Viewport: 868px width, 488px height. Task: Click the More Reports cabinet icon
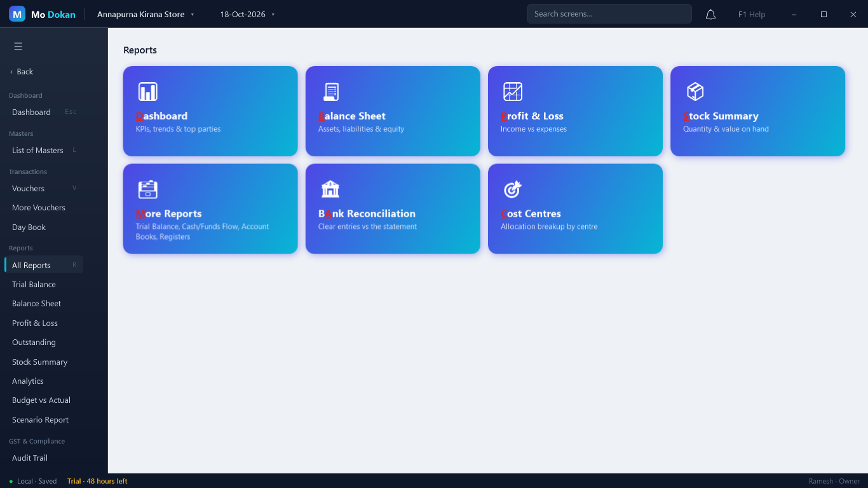pos(147,189)
